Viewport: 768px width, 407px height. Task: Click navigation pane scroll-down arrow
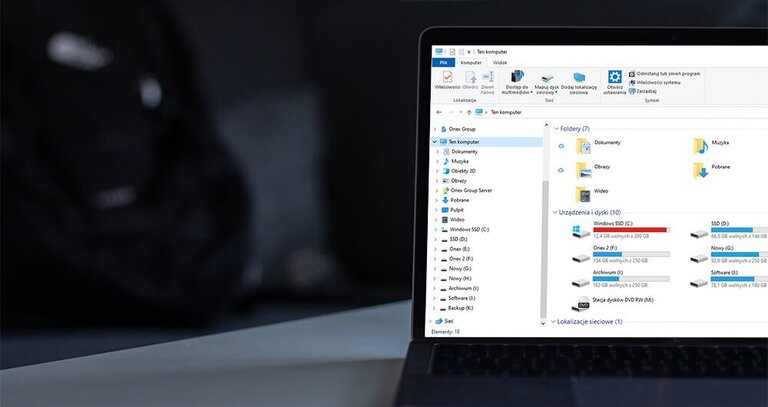tap(543, 324)
